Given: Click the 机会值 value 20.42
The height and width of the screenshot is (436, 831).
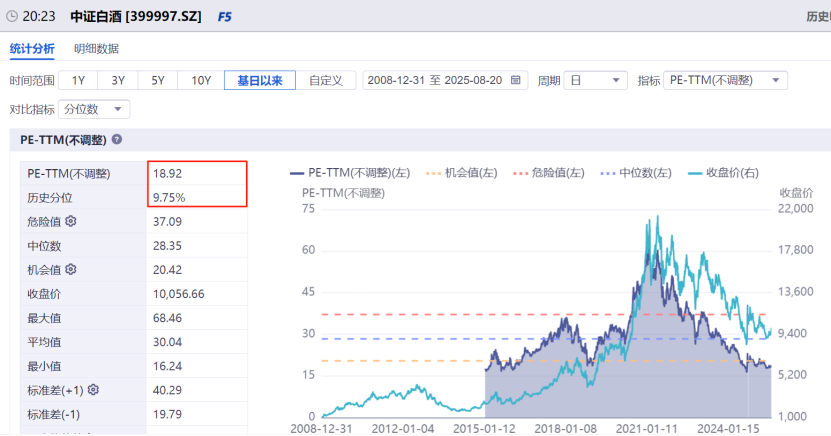Looking at the screenshot, I should (x=167, y=270).
